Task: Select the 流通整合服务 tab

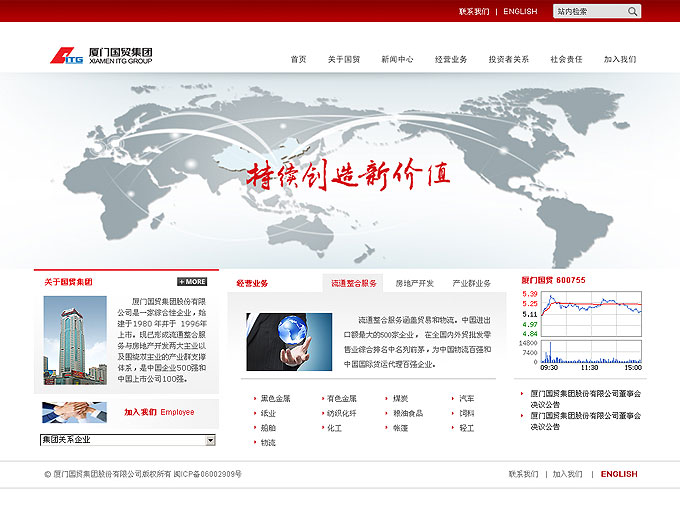Action: click(354, 283)
